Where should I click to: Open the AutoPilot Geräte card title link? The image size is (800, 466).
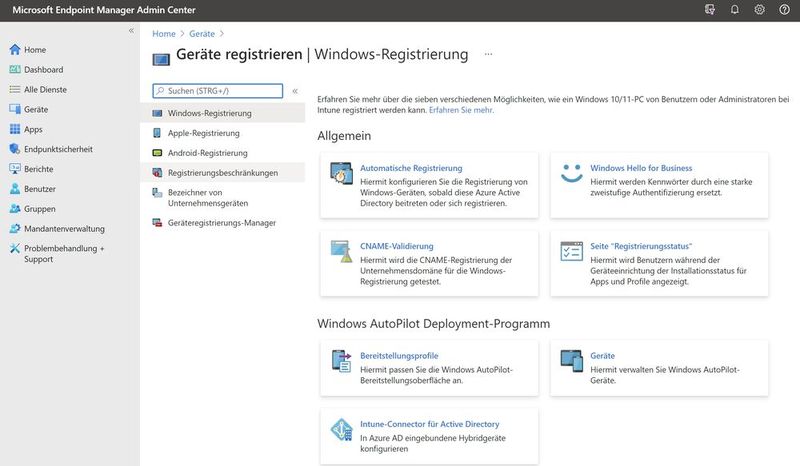point(603,356)
